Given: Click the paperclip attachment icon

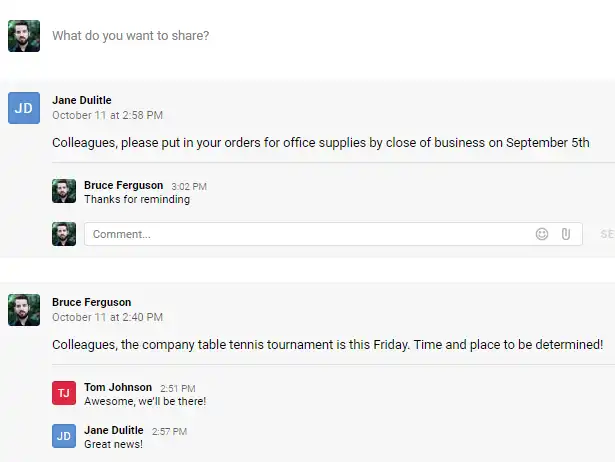Looking at the screenshot, I should (x=566, y=234).
